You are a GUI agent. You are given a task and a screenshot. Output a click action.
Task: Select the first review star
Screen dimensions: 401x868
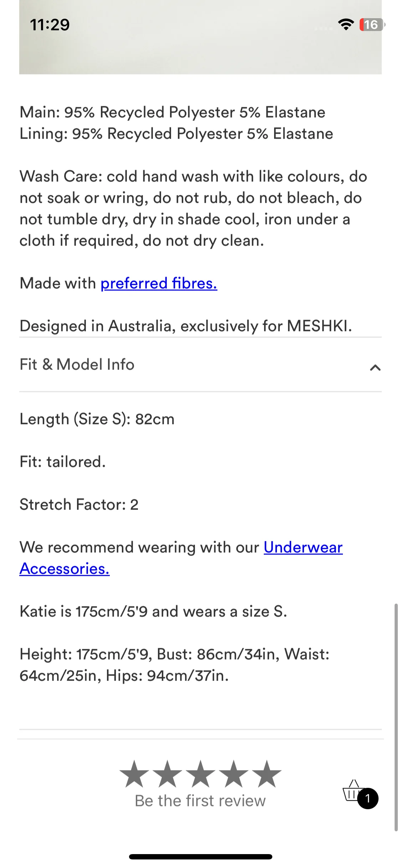(x=134, y=774)
